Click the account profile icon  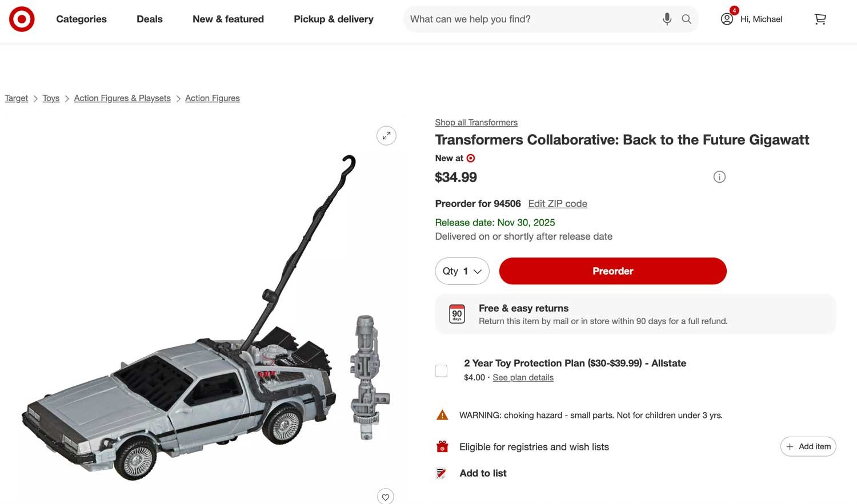click(727, 19)
